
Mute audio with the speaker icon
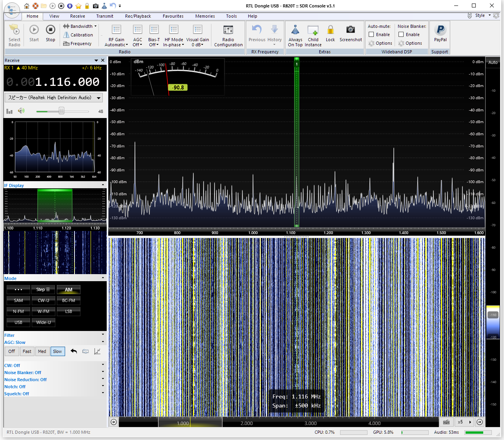(21, 111)
